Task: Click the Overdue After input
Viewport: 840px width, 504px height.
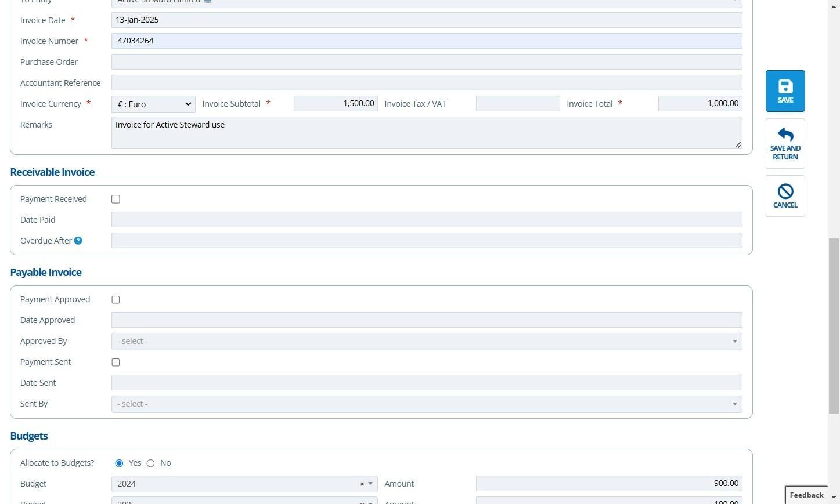Action: (427, 241)
